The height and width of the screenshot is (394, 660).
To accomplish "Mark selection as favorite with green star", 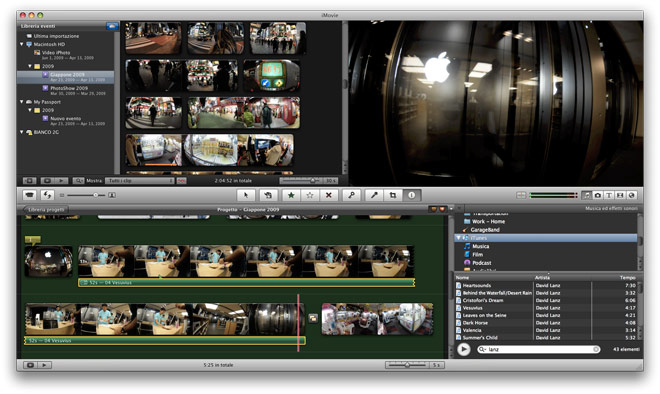I will click(291, 195).
